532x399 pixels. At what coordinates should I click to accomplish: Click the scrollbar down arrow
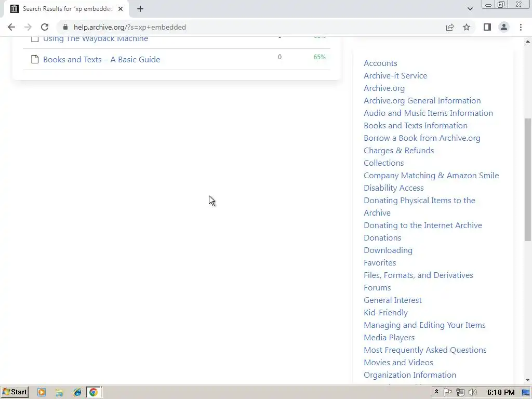click(528, 380)
